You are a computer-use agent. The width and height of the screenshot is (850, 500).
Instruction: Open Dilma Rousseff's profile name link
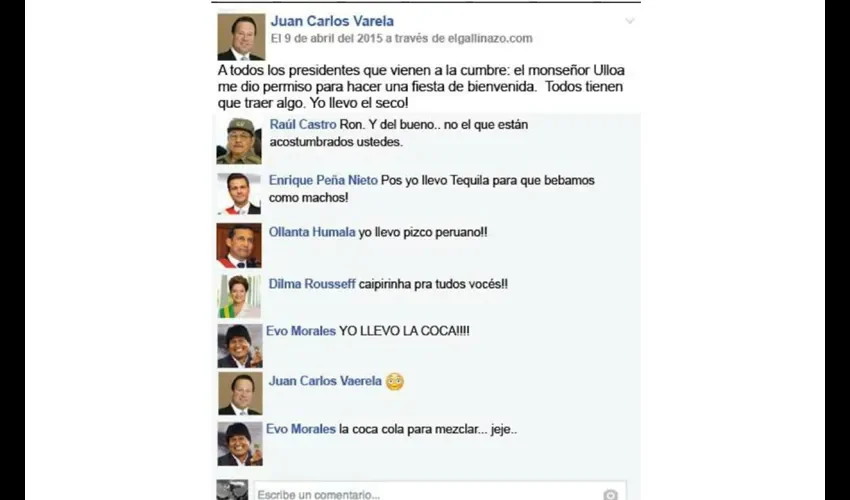[x=312, y=284]
